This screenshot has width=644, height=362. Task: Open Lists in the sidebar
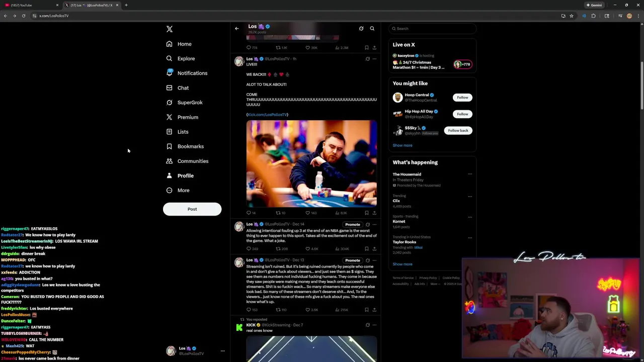pyautogui.click(x=177, y=132)
